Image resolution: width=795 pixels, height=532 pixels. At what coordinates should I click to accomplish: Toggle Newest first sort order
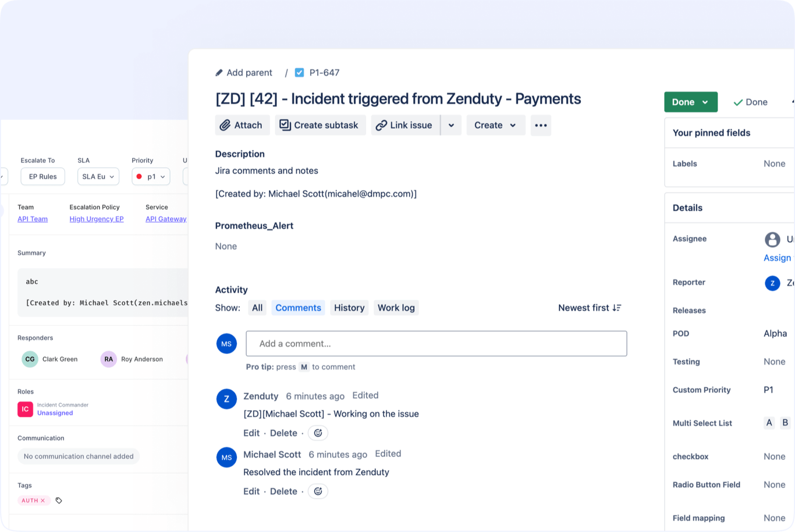coord(590,307)
